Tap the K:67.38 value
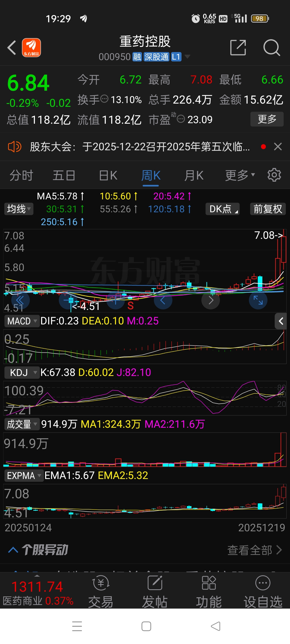This screenshot has width=290, height=644. 58,372
